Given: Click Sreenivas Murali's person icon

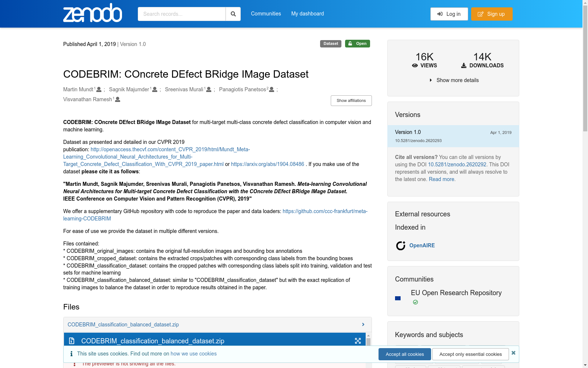Looking at the screenshot, I should (209, 89).
